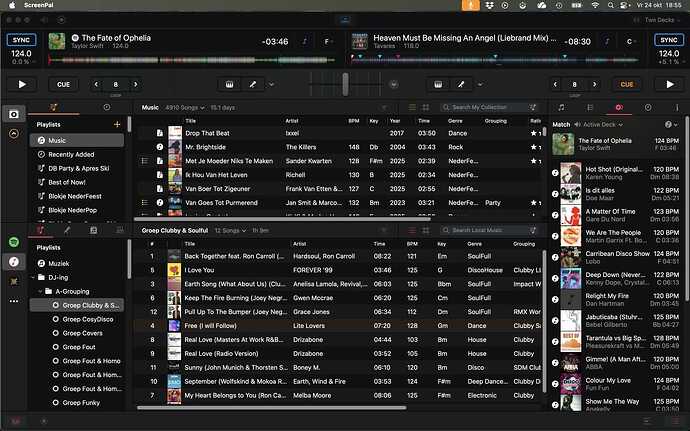This screenshot has width=690, height=431.
Task: Click the add playlist plus icon
Action: (x=117, y=123)
